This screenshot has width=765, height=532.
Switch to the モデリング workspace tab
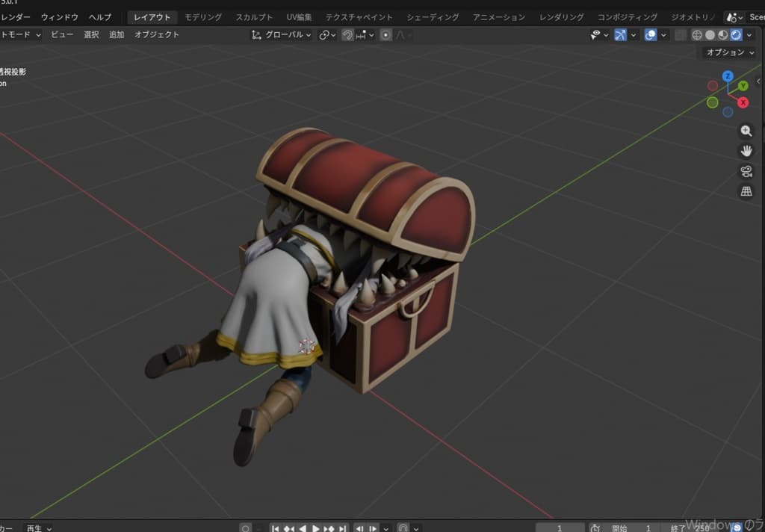pos(203,17)
